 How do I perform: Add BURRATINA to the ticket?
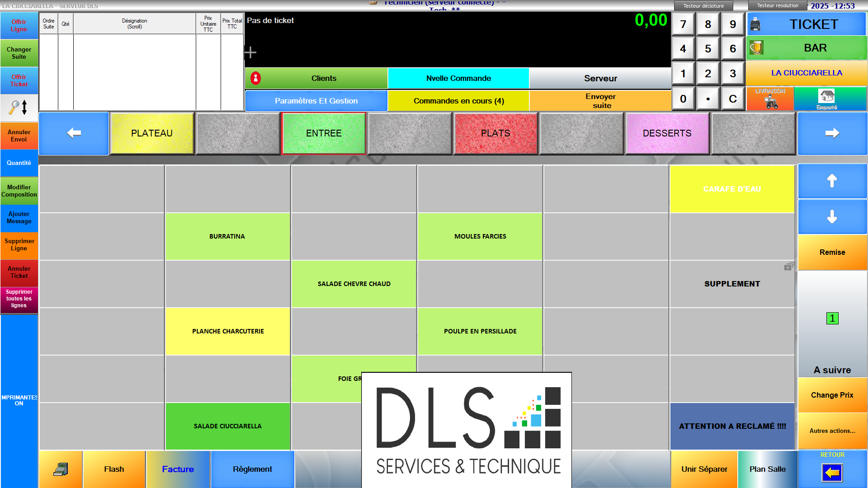point(227,236)
